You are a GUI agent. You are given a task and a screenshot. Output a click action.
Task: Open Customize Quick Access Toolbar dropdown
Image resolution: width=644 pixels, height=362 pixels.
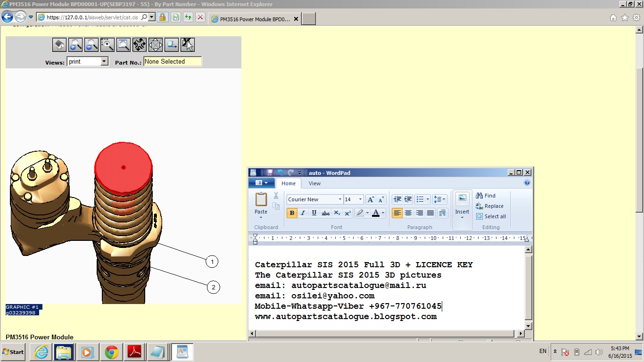299,173
